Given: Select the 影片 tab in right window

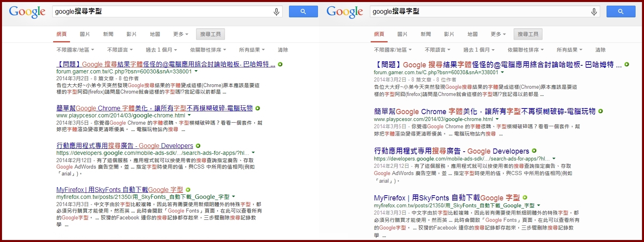Looking at the screenshot, I should 449,34.
